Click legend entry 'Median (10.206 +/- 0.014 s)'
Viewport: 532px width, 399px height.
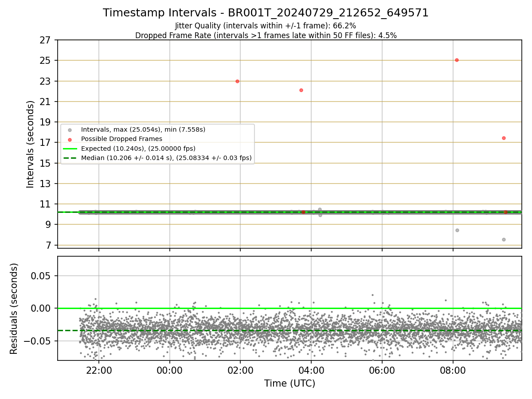click(166, 157)
